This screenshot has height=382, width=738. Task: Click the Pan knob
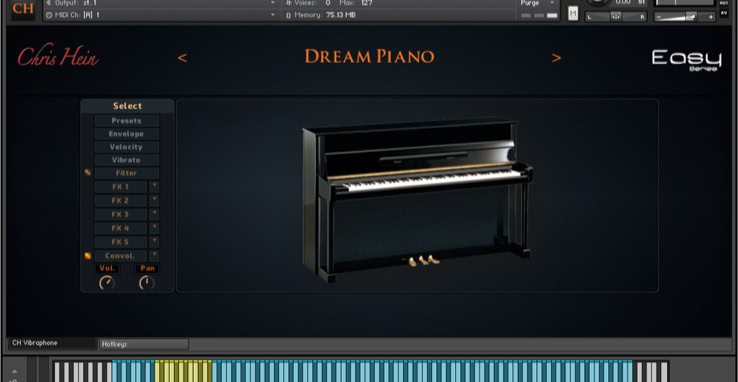pos(147,283)
